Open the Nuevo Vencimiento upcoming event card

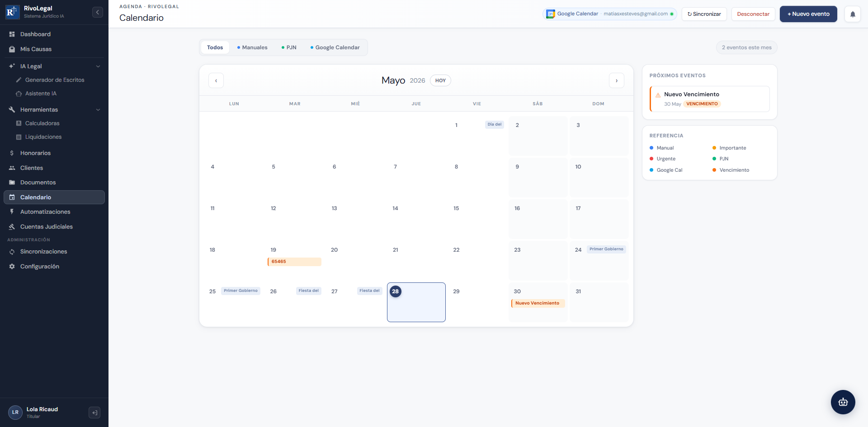click(709, 99)
